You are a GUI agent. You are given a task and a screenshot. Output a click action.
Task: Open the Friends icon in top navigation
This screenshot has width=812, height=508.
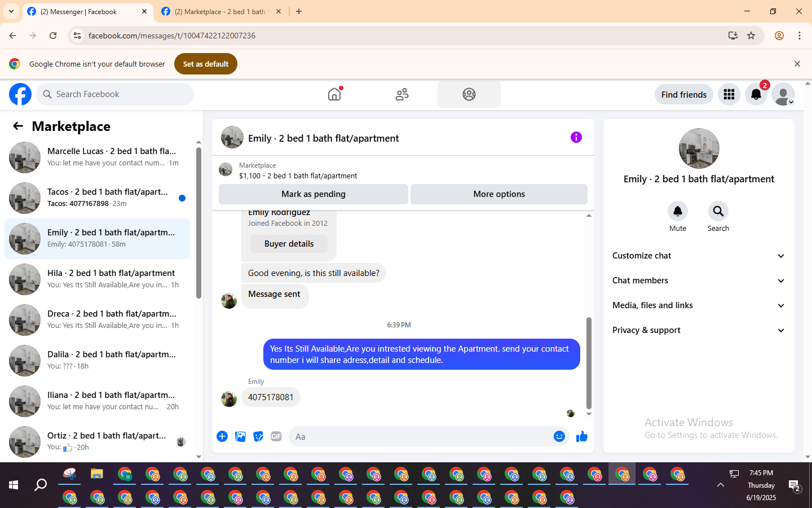click(402, 94)
